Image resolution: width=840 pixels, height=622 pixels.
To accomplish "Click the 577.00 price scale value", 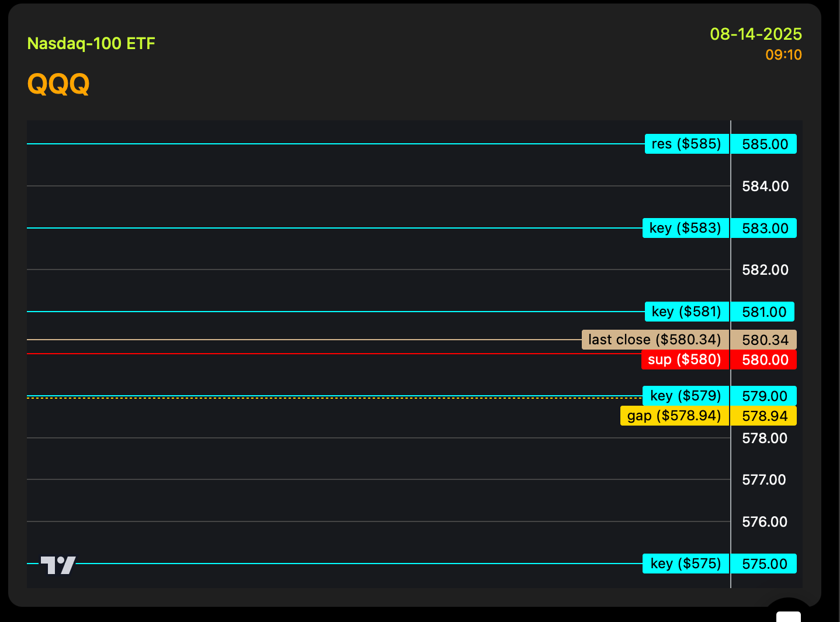I will (764, 480).
